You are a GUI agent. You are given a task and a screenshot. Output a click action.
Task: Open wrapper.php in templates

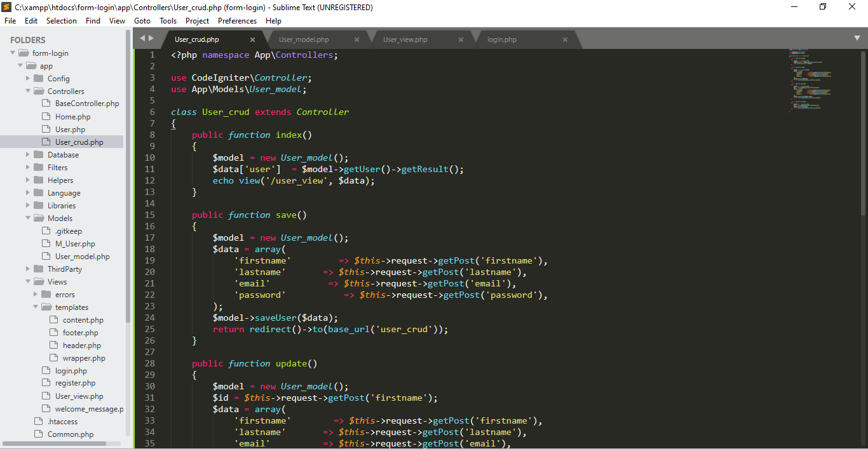(x=84, y=358)
